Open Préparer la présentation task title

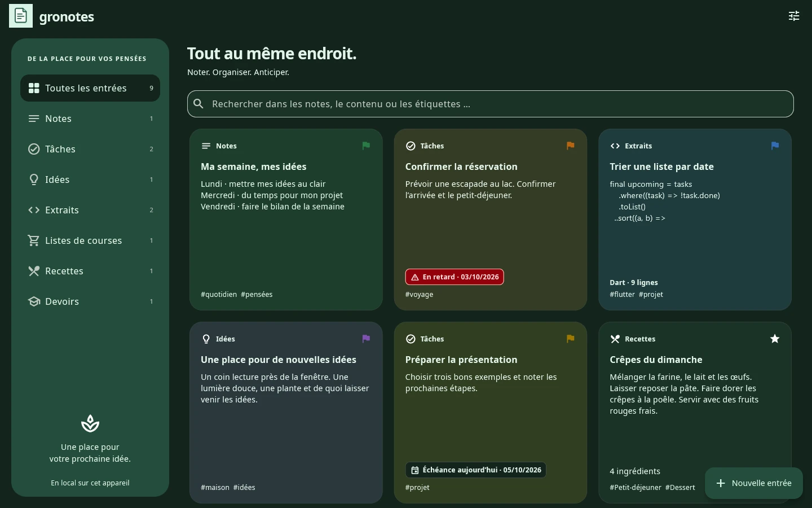(461, 360)
